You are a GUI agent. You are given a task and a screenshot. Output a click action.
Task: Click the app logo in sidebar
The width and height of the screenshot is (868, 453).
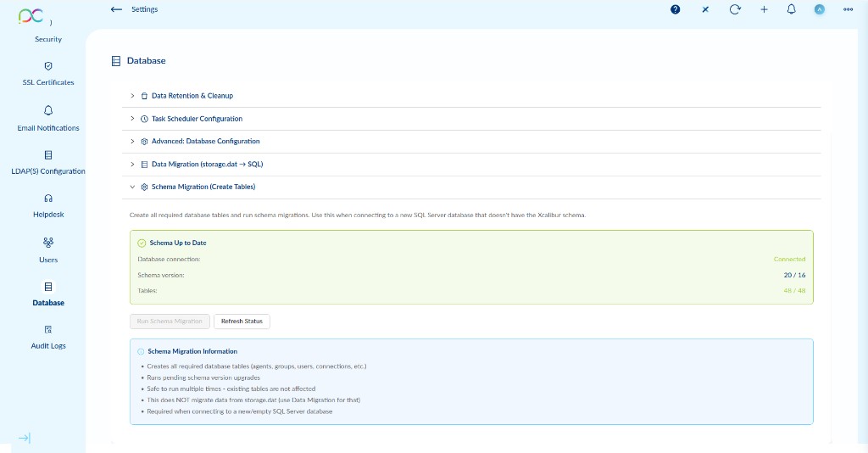tap(31, 16)
